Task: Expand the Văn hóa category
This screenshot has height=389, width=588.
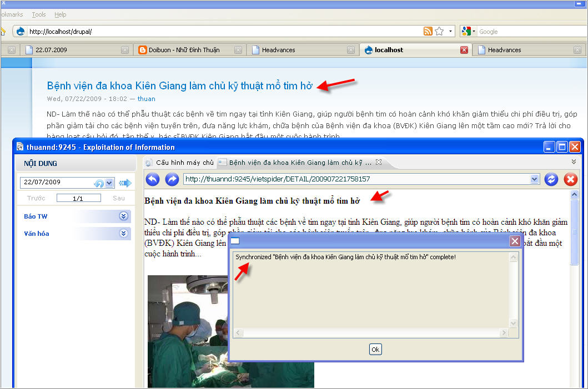Action: [124, 234]
